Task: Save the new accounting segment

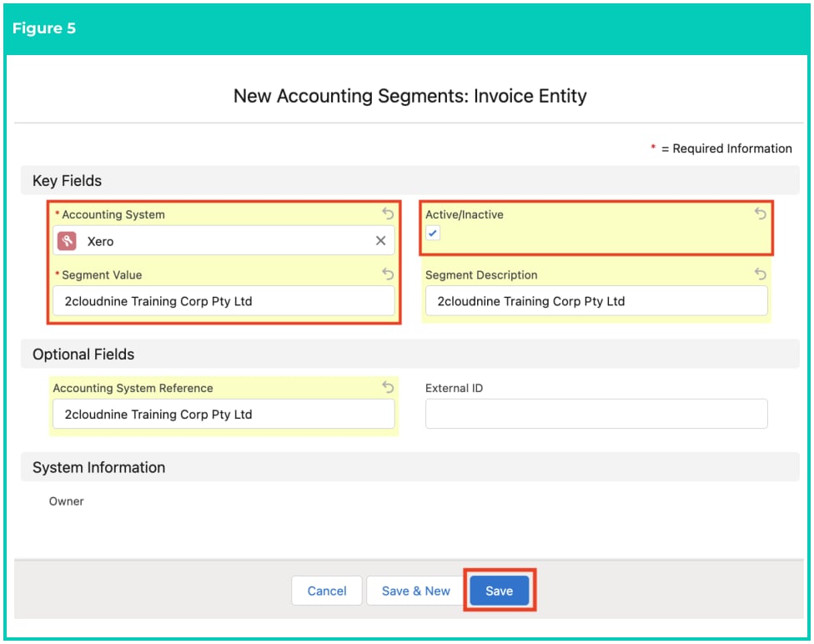Action: [x=500, y=591]
